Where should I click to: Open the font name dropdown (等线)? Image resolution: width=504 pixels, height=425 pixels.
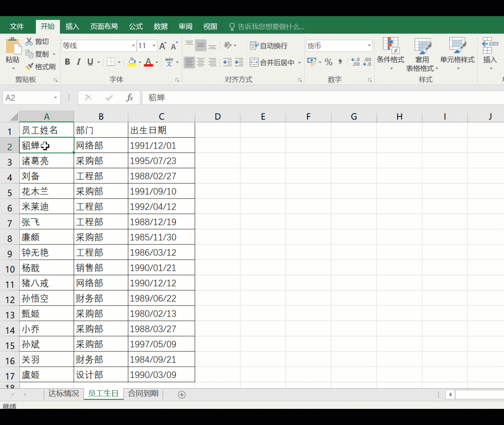[x=133, y=46]
